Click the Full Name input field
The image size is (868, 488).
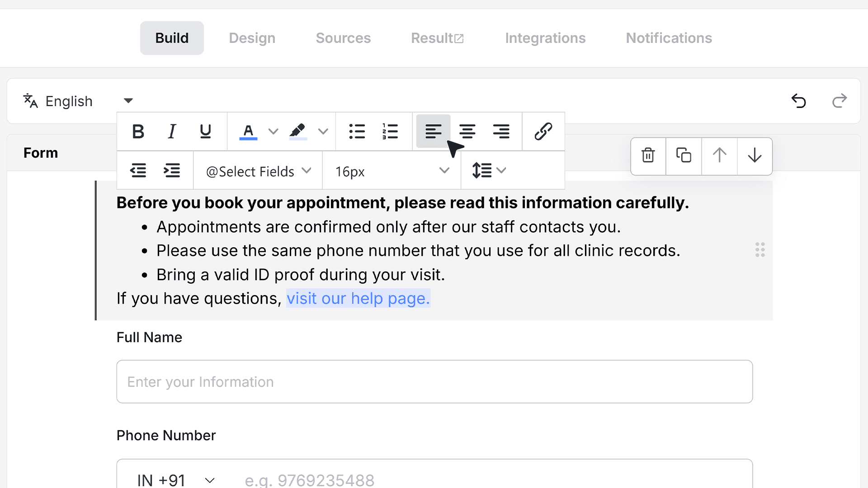[x=434, y=381]
